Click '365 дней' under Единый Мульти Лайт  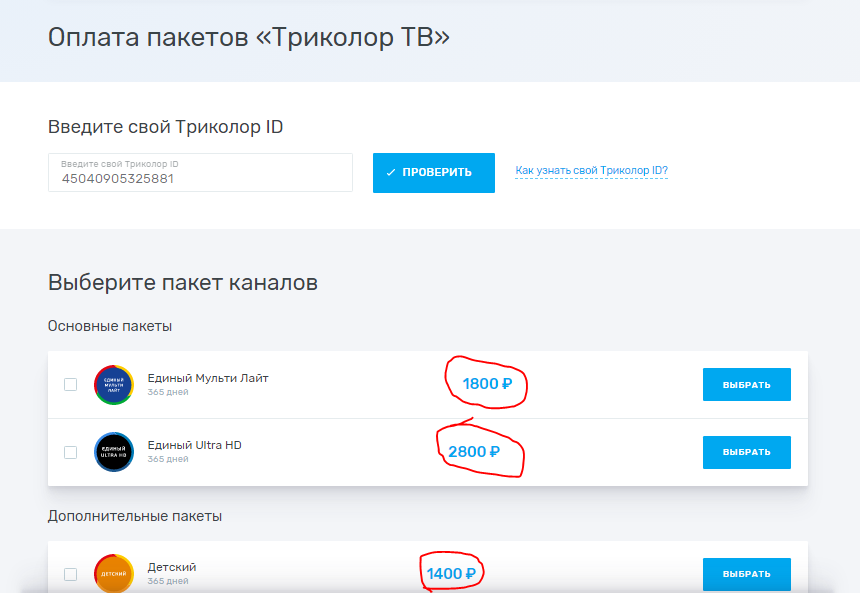[168, 392]
